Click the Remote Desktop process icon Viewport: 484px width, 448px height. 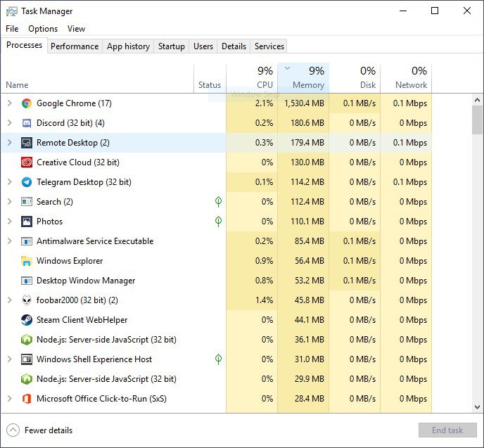click(27, 143)
